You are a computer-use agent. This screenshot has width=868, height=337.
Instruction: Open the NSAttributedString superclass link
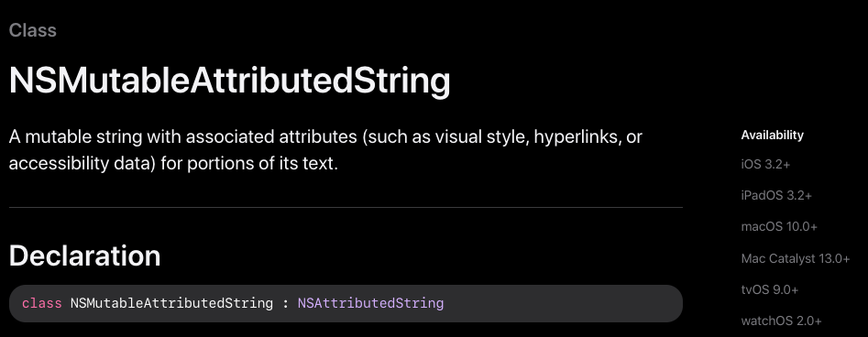370,303
